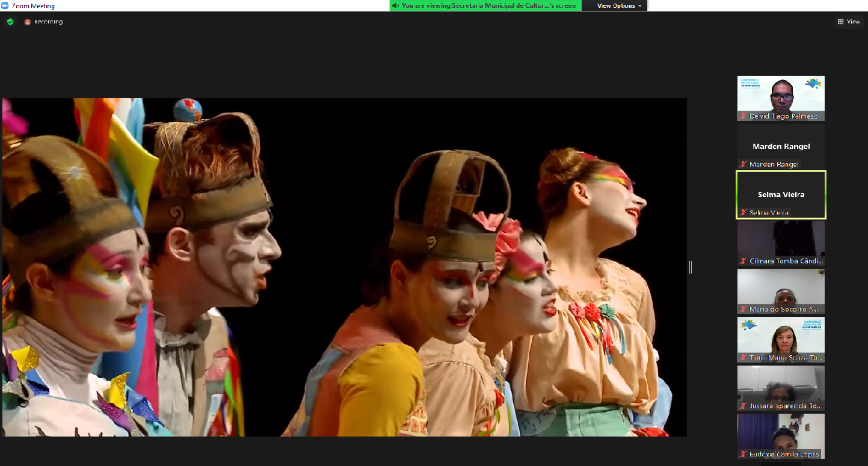Select Eudóxia Camila Lopes' video thumbnail

(x=781, y=436)
